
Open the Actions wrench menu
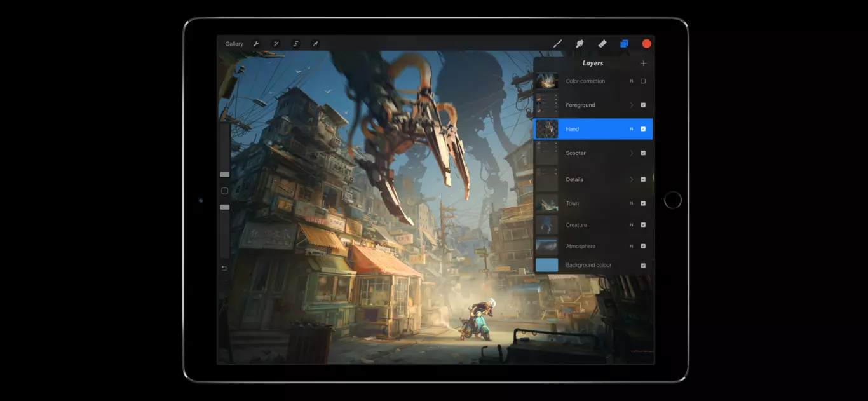257,44
